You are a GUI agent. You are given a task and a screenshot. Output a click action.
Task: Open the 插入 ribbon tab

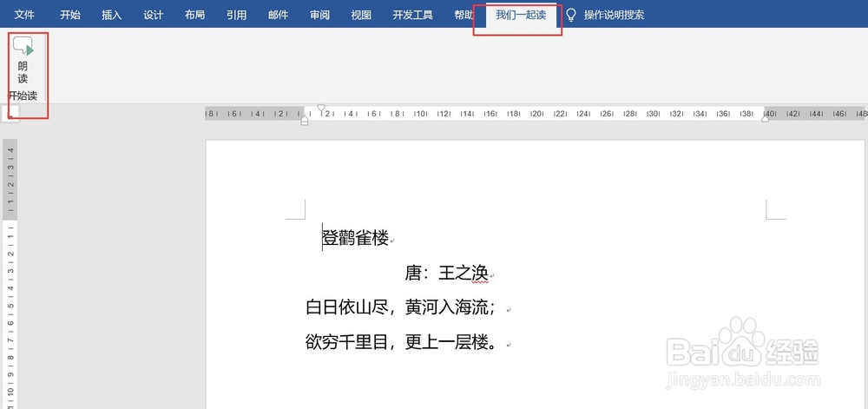coord(112,15)
